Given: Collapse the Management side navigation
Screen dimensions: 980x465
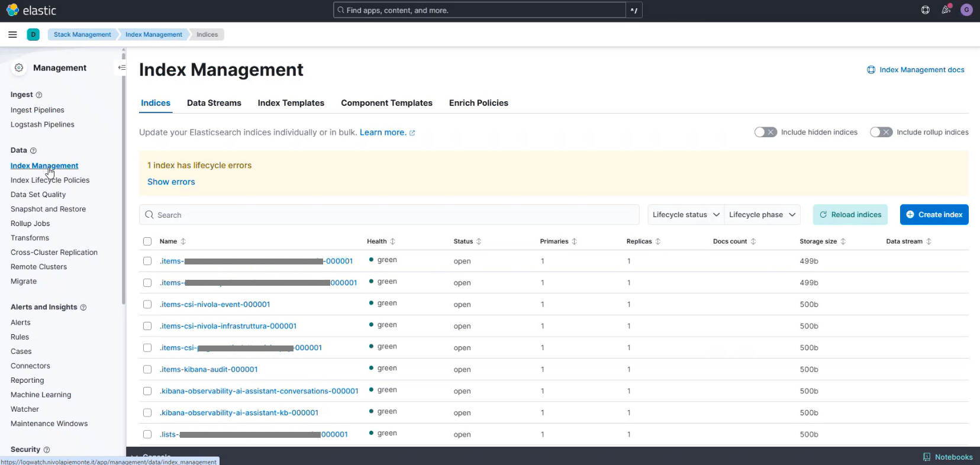Looking at the screenshot, I should [121, 67].
